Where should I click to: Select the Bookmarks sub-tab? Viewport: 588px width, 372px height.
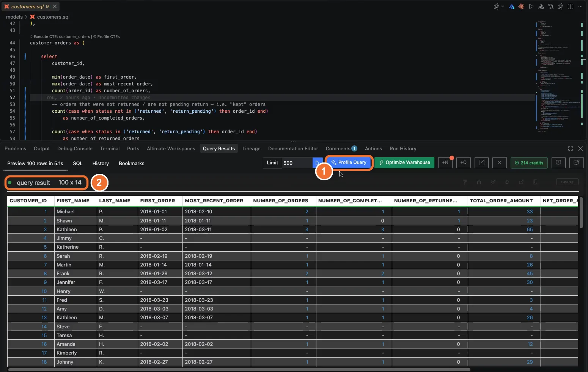132,163
